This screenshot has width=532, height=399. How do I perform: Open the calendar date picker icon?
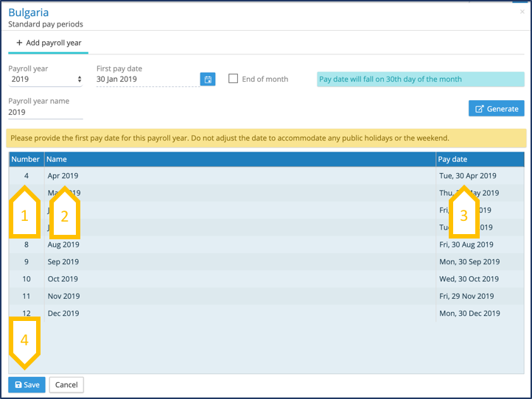click(208, 80)
